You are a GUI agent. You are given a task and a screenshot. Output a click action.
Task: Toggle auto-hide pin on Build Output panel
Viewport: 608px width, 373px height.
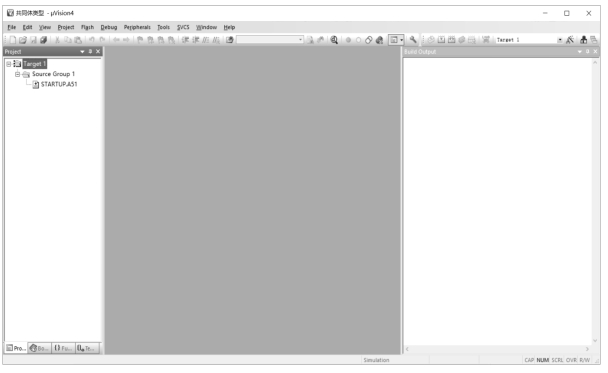587,52
